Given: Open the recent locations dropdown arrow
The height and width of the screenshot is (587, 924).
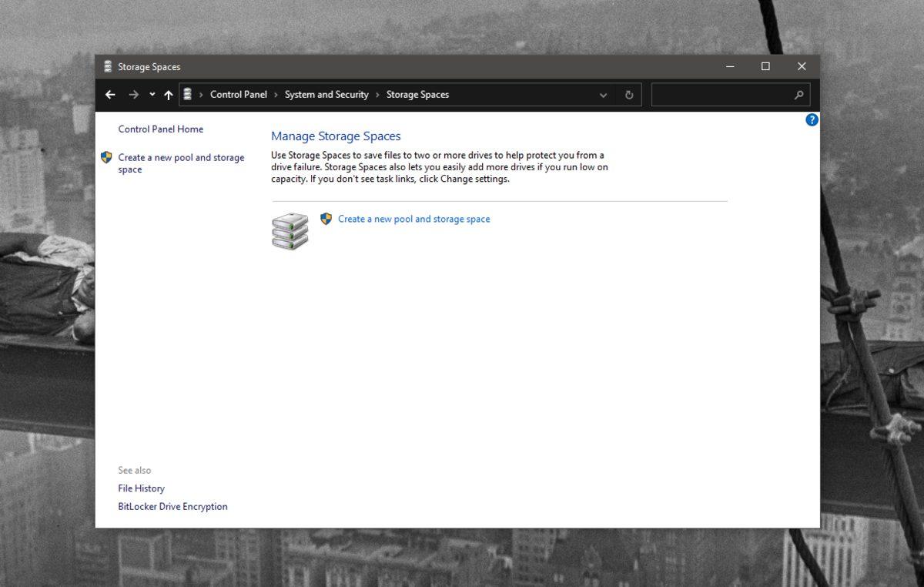Looking at the screenshot, I should click(x=152, y=95).
